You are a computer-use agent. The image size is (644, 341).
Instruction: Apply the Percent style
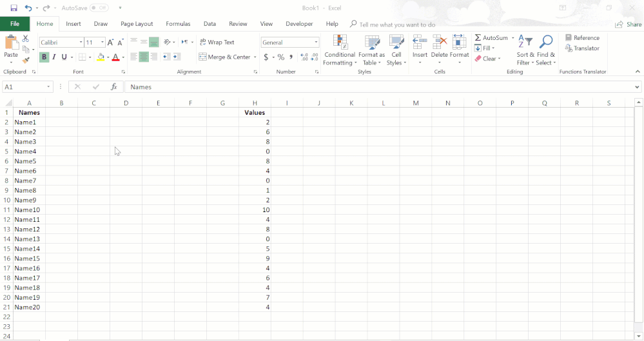pyautogui.click(x=281, y=57)
